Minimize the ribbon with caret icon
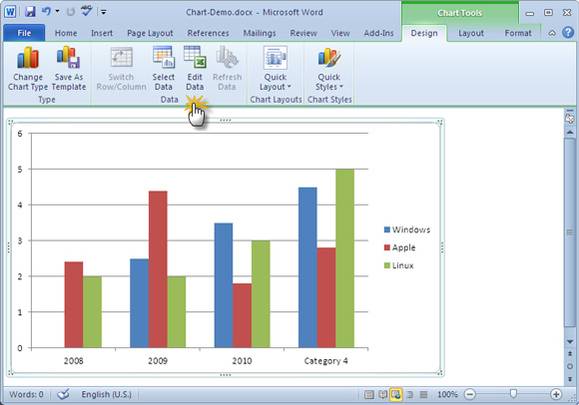Screen dimensions: 579x405 pyautogui.click(x=552, y=33)
